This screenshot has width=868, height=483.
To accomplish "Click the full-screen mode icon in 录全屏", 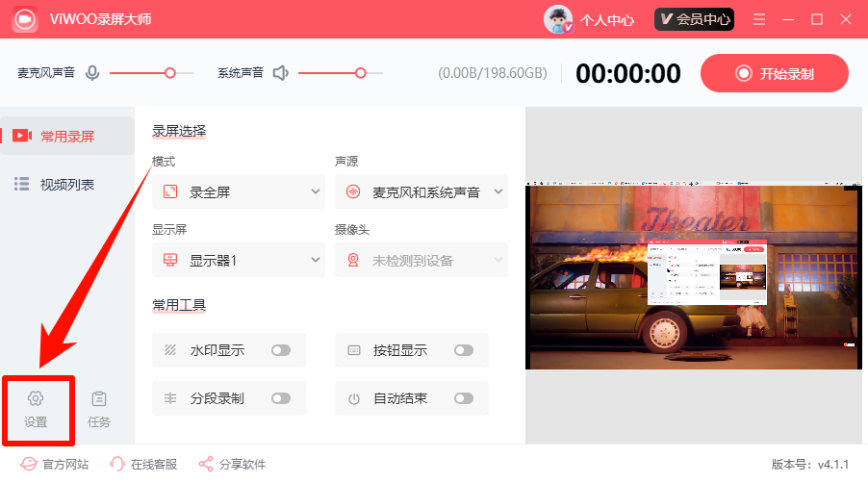I will (170, 192).
